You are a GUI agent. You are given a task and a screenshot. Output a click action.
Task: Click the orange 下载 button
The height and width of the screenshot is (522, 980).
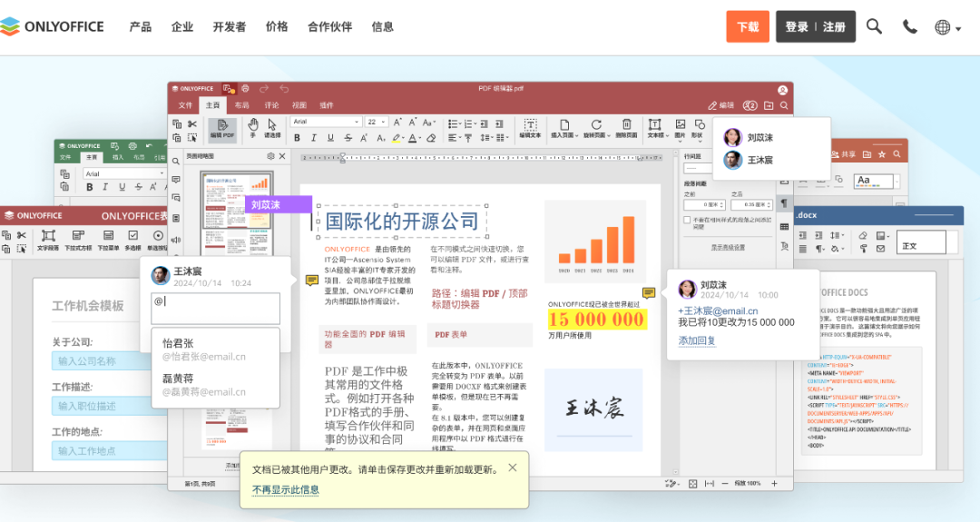tap(748, 27)
